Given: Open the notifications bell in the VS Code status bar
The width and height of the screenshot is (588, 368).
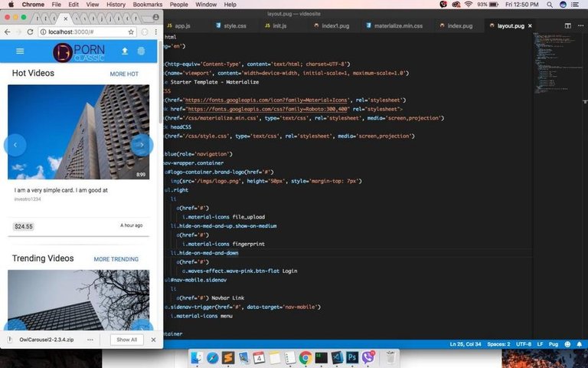Looking at the screenshot, I should click(580, 344).
